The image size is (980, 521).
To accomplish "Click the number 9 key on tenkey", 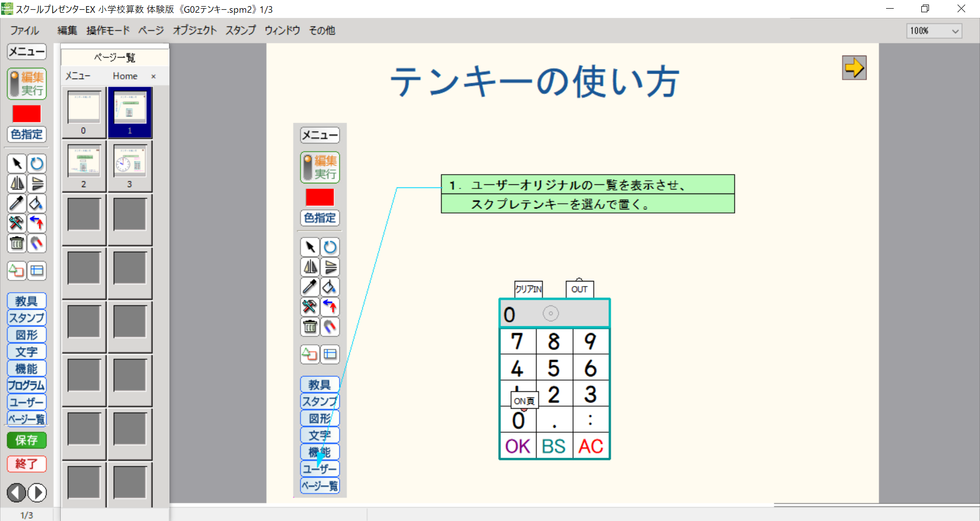I will pos(591,341).
